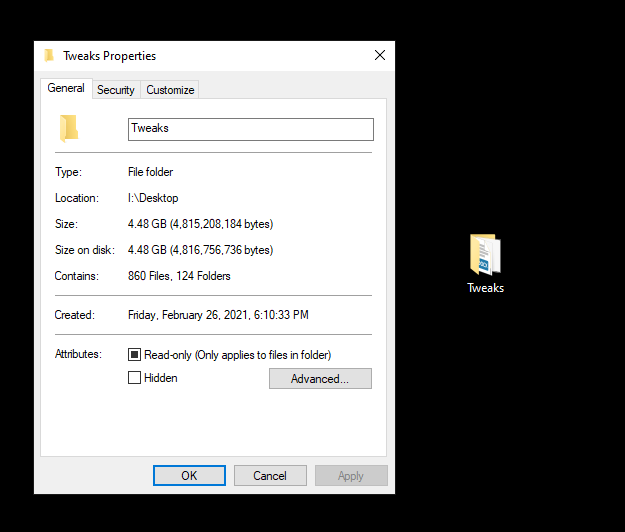Image resolution: width=625 pixels, height=532 pixels.
Task: Click the large folder icon beside name field
Action: (69, 128)
